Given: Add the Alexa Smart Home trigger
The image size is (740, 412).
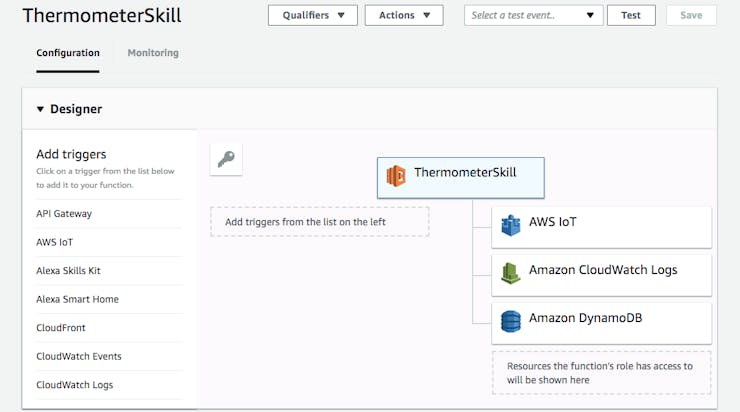Looking at the screenshot, I should pos(109,299).
